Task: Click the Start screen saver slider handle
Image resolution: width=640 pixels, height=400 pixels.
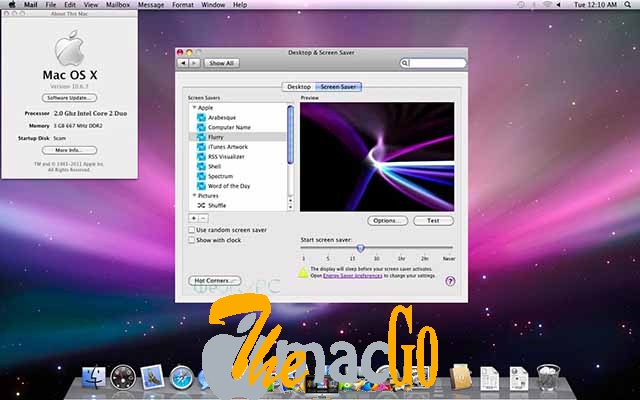Action: 360,248
